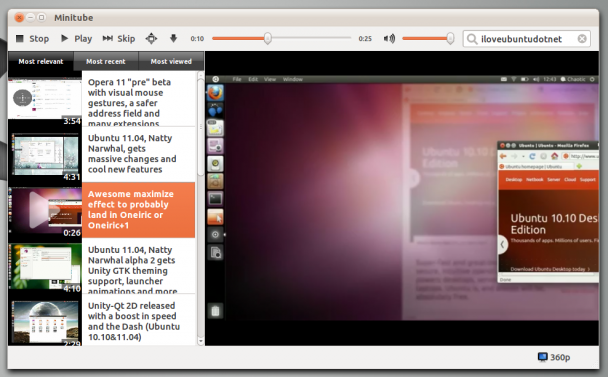Minimize the Minitube window
The width and height of the screenshot is (608, 377).
click(x=30, y=17)
